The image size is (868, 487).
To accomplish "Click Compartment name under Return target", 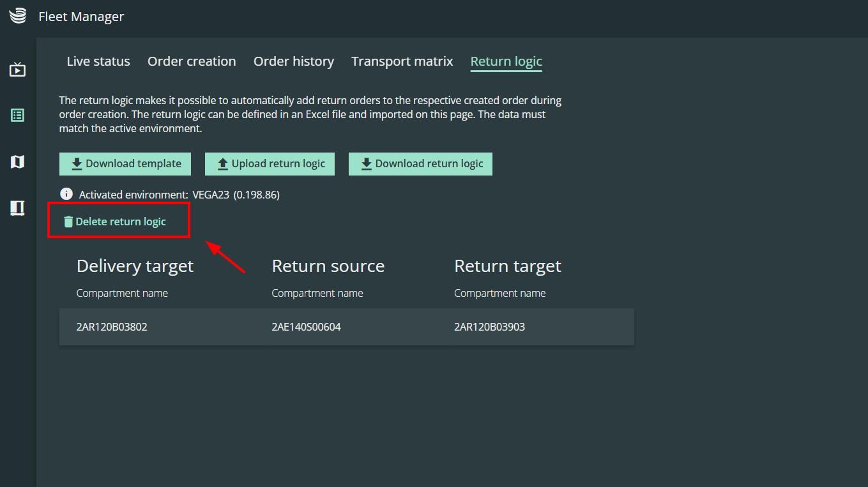I will coord(499,293).
